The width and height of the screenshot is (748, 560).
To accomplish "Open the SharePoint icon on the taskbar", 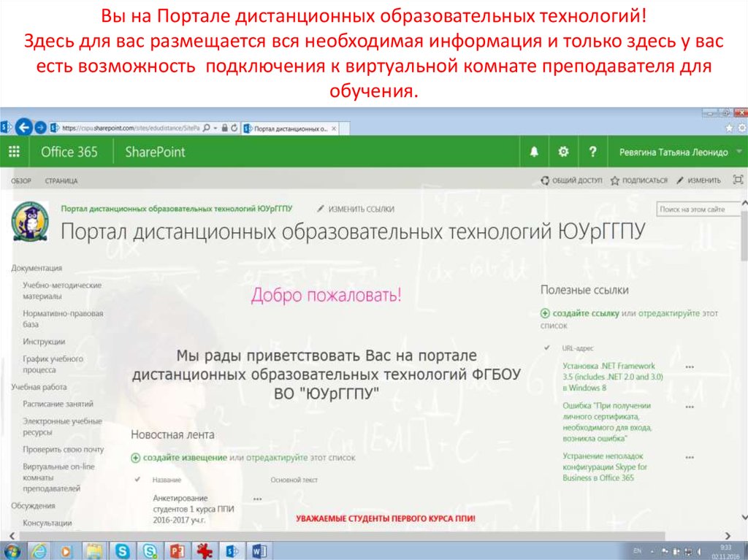I will (232, 551).
